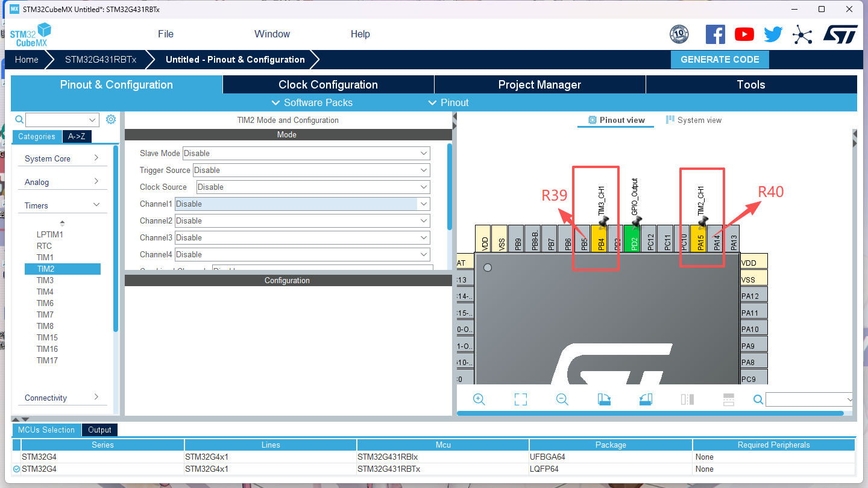Open the Clock Source dropdown
This screenshot has height=488, width=868.
pos(313,187)
